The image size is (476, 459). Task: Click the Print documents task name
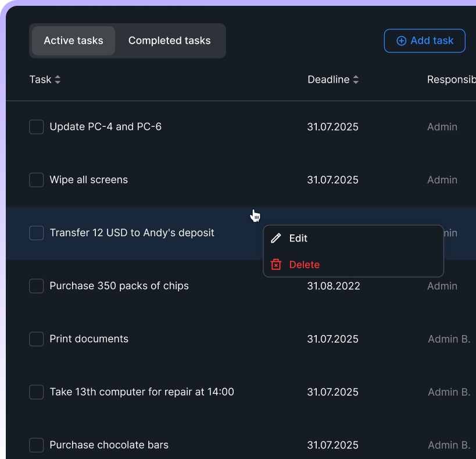click(x=89, y=339)
